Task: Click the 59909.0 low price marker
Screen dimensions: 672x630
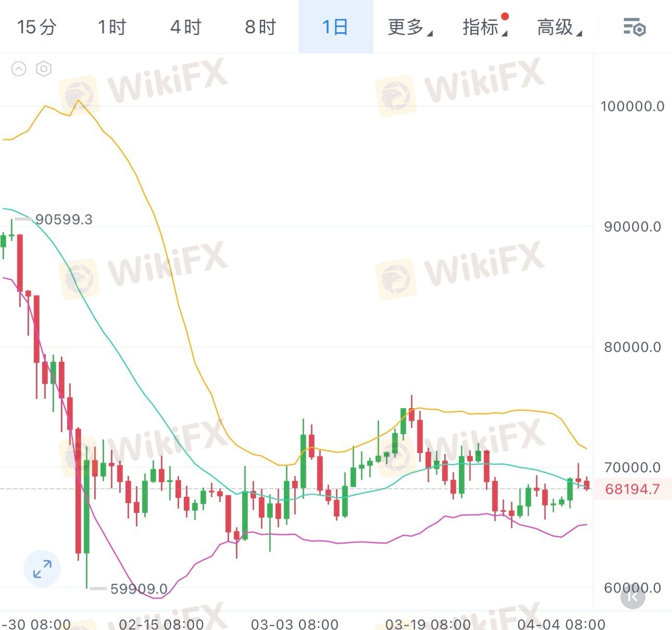Action: (139, 589)
